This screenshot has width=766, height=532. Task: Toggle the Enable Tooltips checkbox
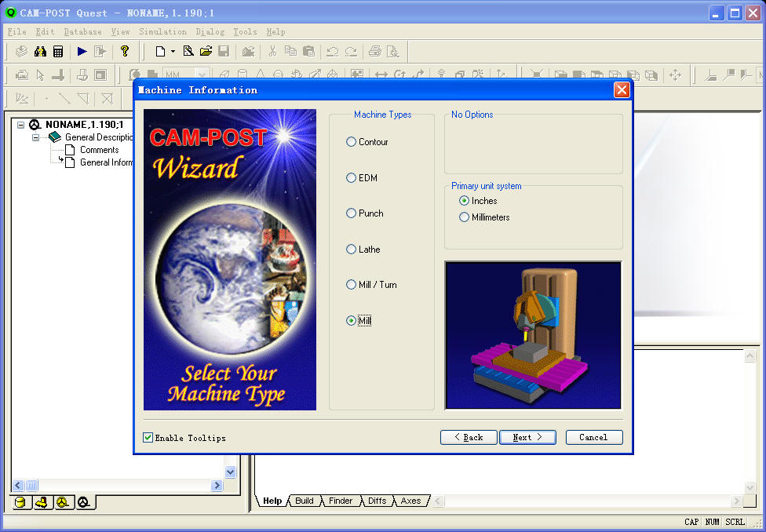pyautogui.click(x=148, y=437)
